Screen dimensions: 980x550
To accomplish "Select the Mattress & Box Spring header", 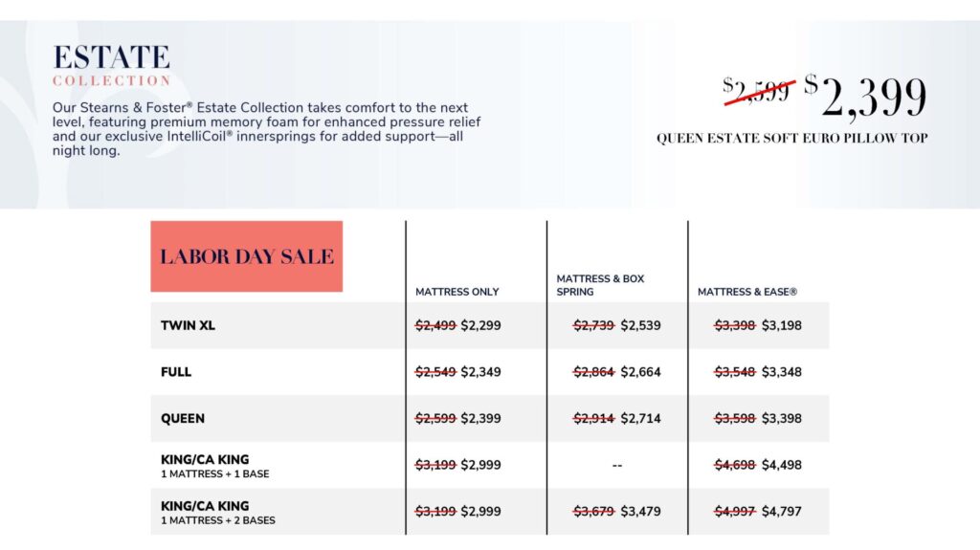I will [600, 285].
